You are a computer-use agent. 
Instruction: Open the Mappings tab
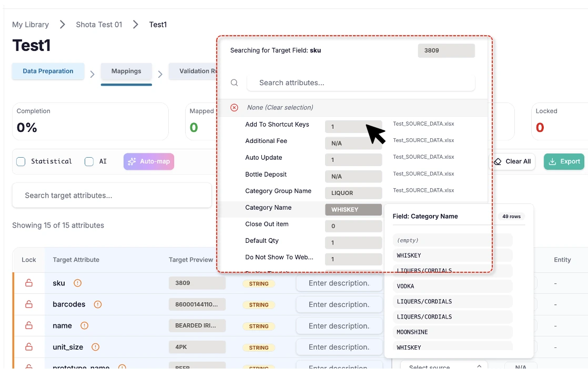point(126,71)
